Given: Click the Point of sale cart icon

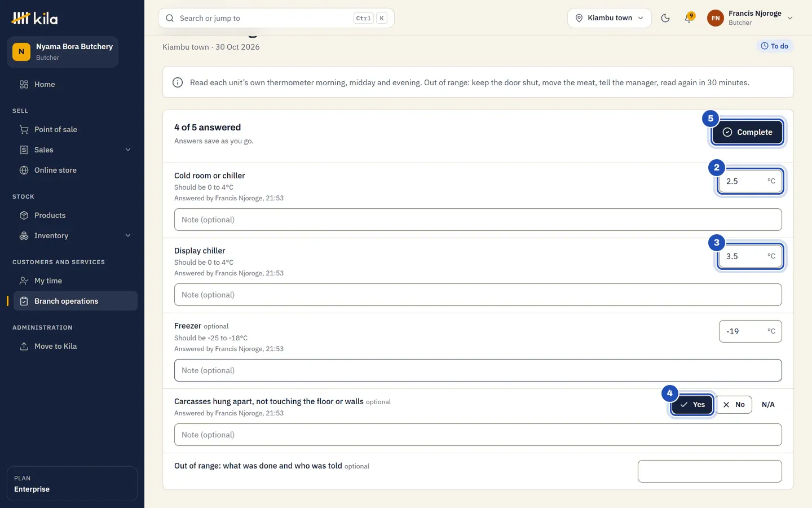Looking at the screenshot, I should (x=24, y=129).
